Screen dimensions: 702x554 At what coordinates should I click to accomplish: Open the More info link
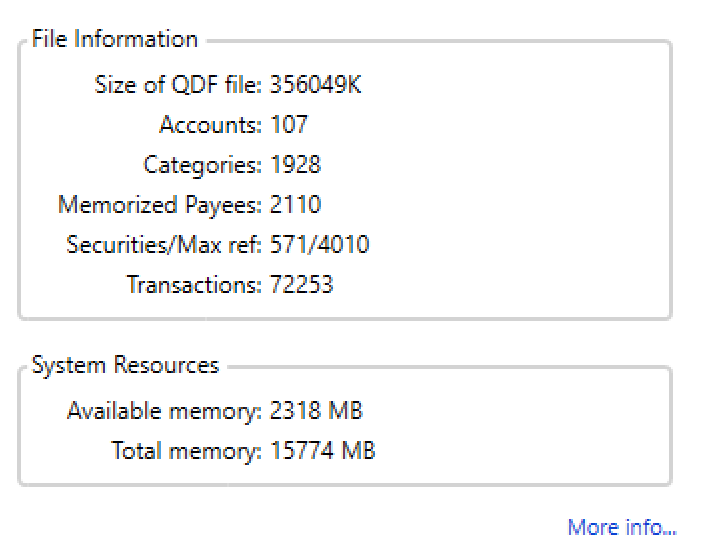click(621, 527)
